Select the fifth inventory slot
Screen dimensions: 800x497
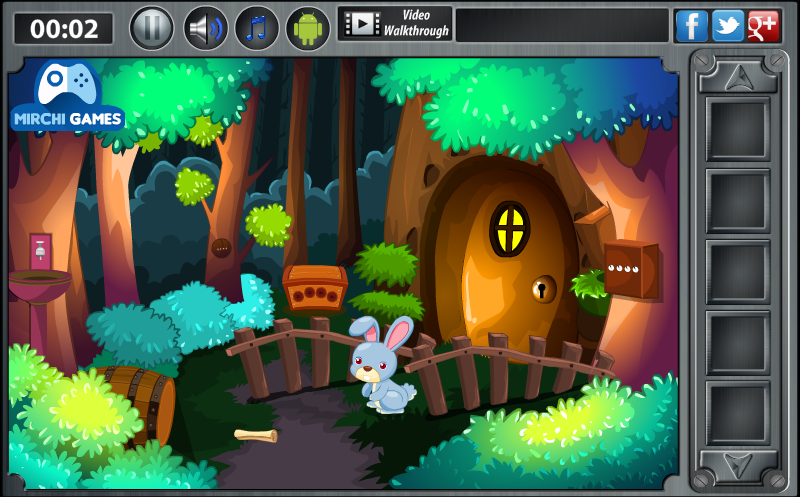coord(738,413)
